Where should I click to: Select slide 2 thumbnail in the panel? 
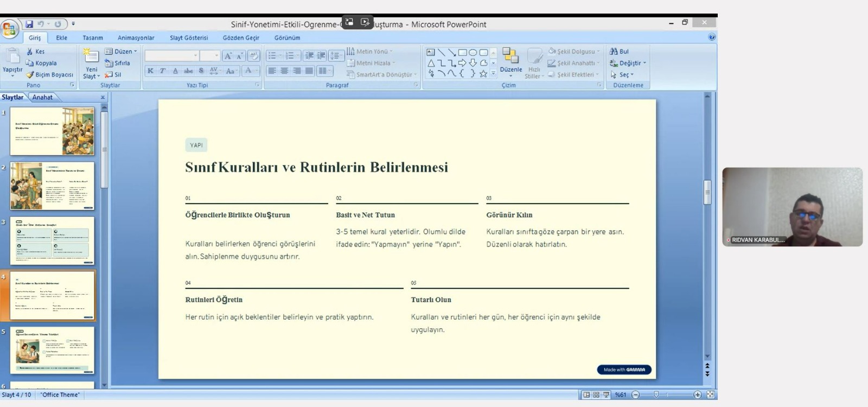point(52,186)
